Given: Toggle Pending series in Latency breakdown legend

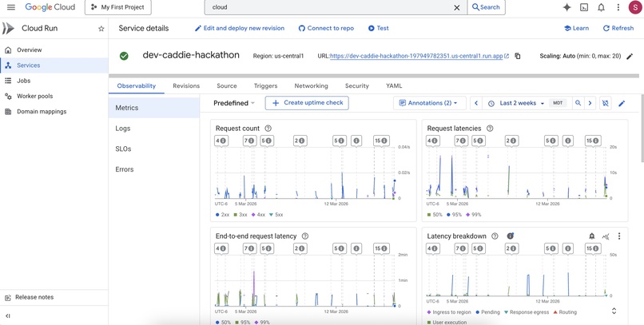Looking at the screenshot, I should point(488,312).
